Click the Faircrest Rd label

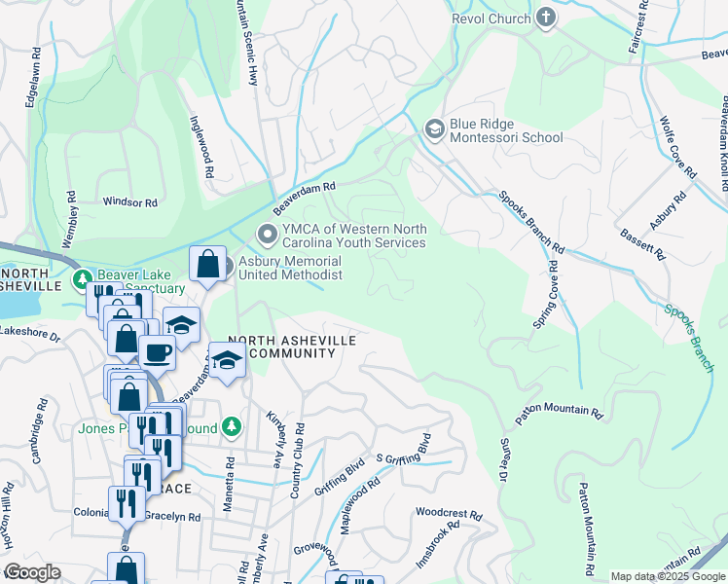pyautogui.click(x=637, y=26)
